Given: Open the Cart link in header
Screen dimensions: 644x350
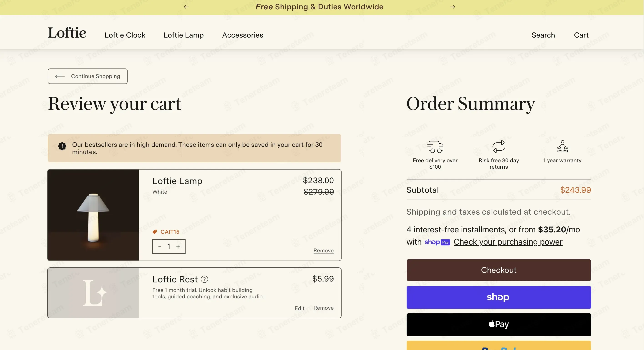Looking at the screenshot, I should 581,35.
